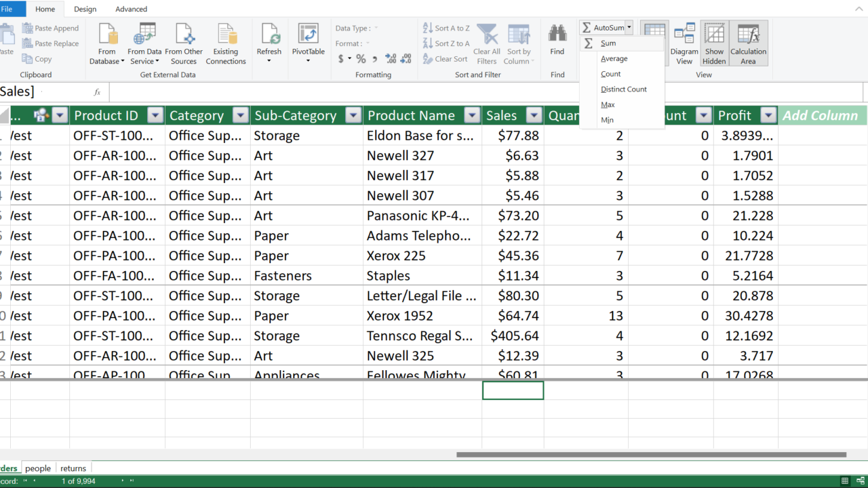Open the Category column filter dropdown
868x488 pixels.
[x=241, y=116]
